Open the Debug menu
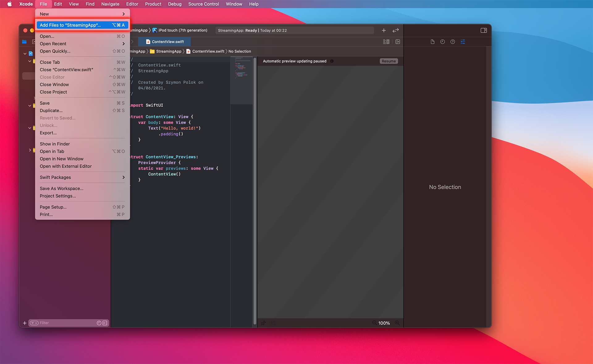The width and height of the screenshot is (593, 364). pos(175,4)
